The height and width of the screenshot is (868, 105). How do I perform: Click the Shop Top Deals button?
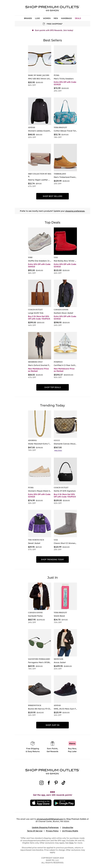52,387
